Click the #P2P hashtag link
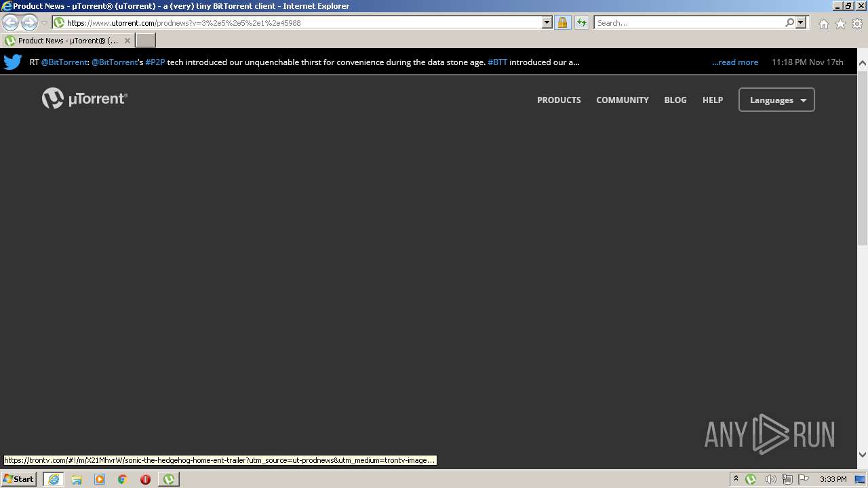868x488 pixels. (x=155, y=62)
